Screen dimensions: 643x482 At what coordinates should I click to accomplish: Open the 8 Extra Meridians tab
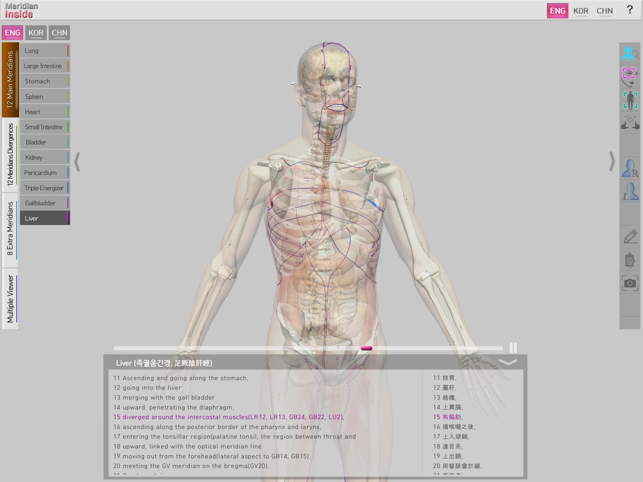tap(10, 230)
